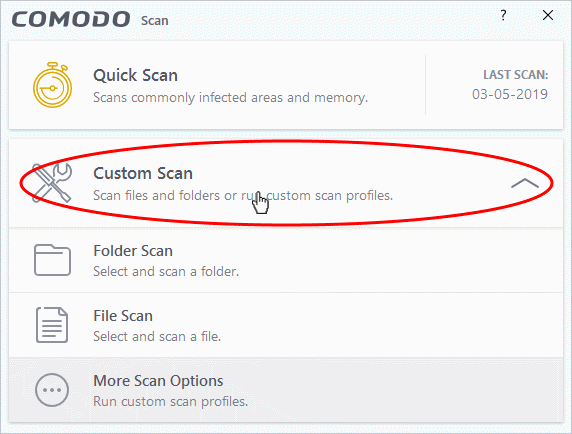Click the COMODO logo

(71, 19)
